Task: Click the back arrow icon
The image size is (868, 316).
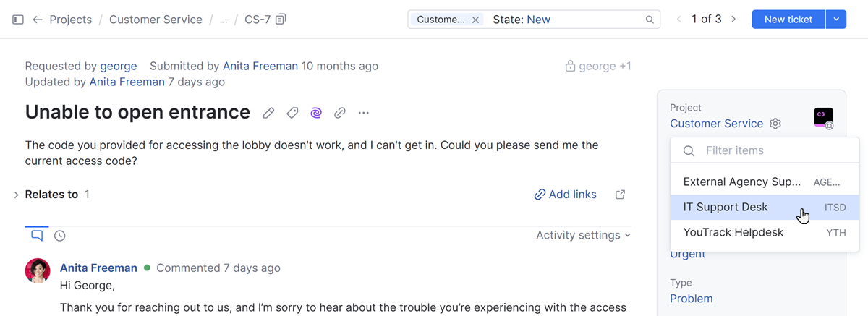Action: pyautogui.click(x=38, y=20)
